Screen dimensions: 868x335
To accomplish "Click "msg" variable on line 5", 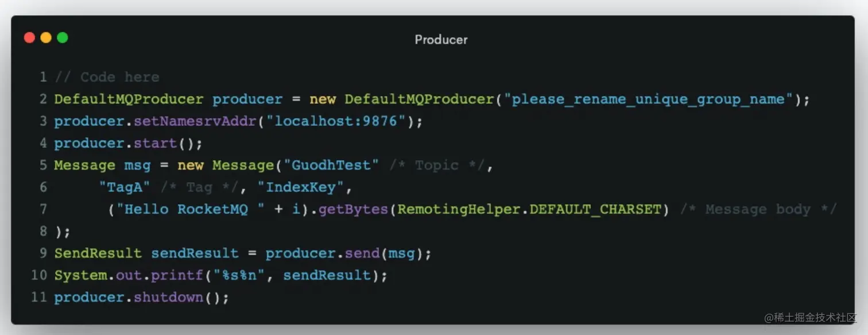I will pyautogui.click(x=138, y=165).
